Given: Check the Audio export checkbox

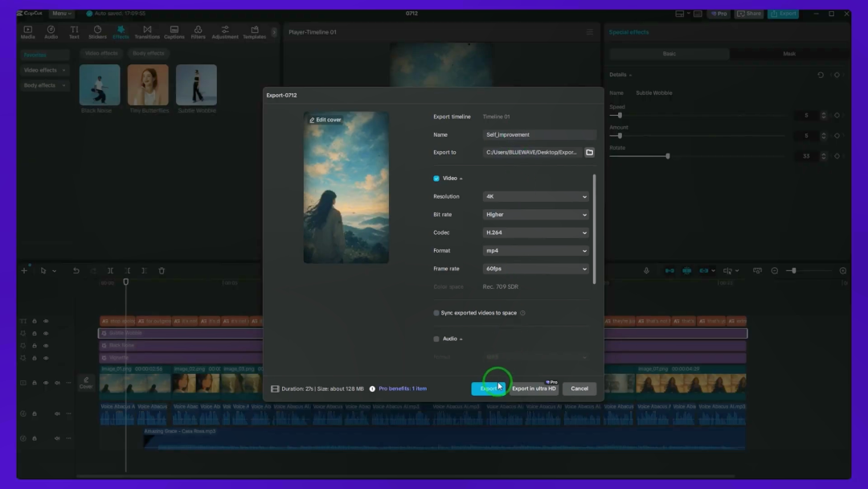Looking at the screenshot, I should pyautogui.click(x=436, y=339).
